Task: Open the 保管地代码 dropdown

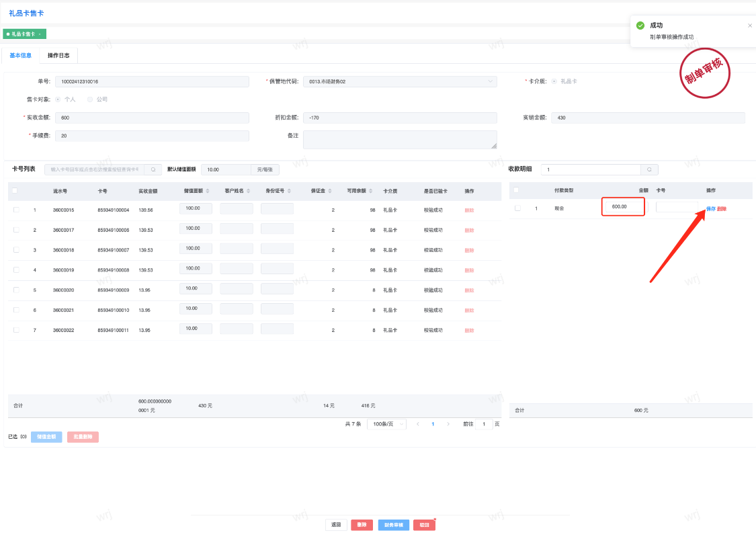Action: [x=400, y=81]
